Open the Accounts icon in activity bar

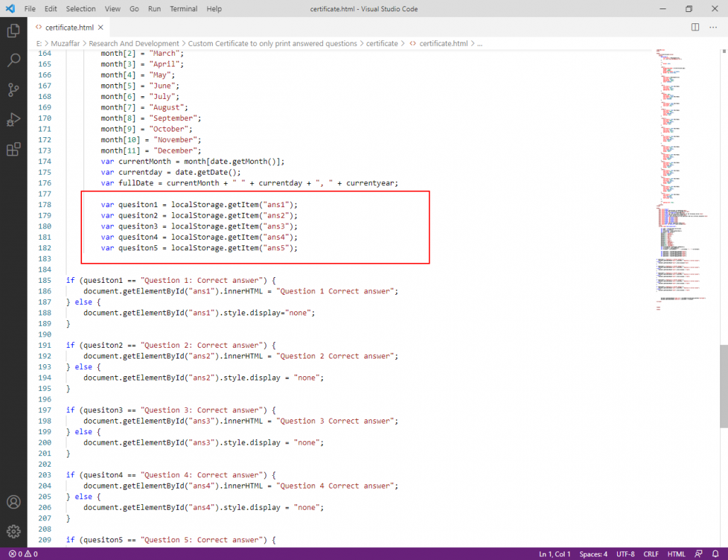tap(13, 502)
